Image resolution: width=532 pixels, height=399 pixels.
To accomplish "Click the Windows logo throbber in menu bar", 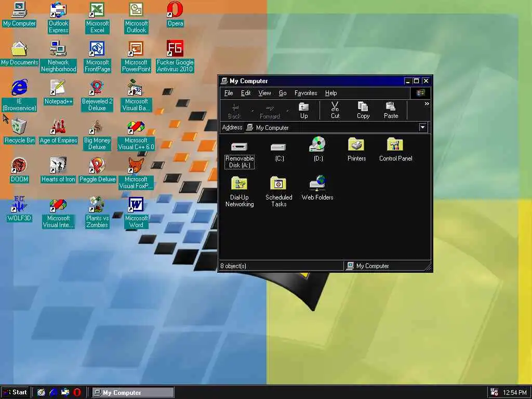I will 420,93.
